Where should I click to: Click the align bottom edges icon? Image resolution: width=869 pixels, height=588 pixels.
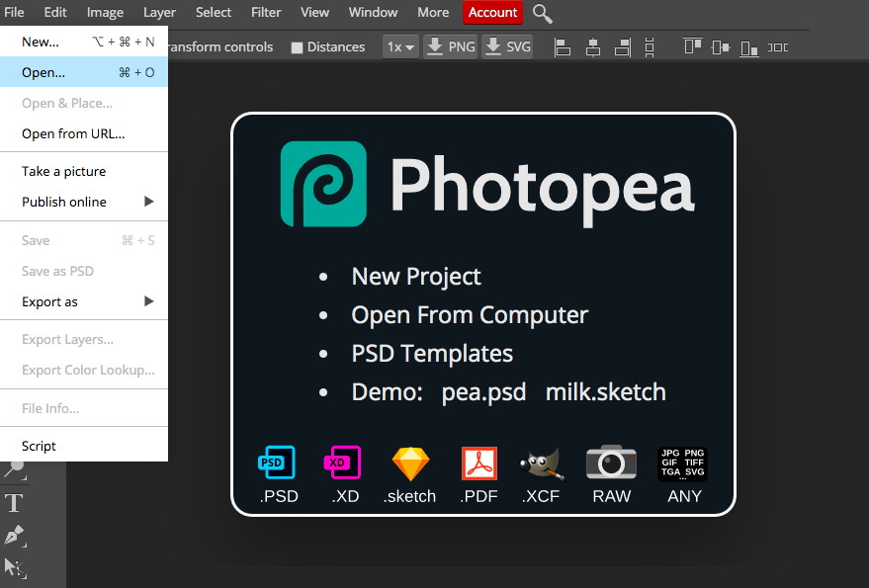click(748, 47)
